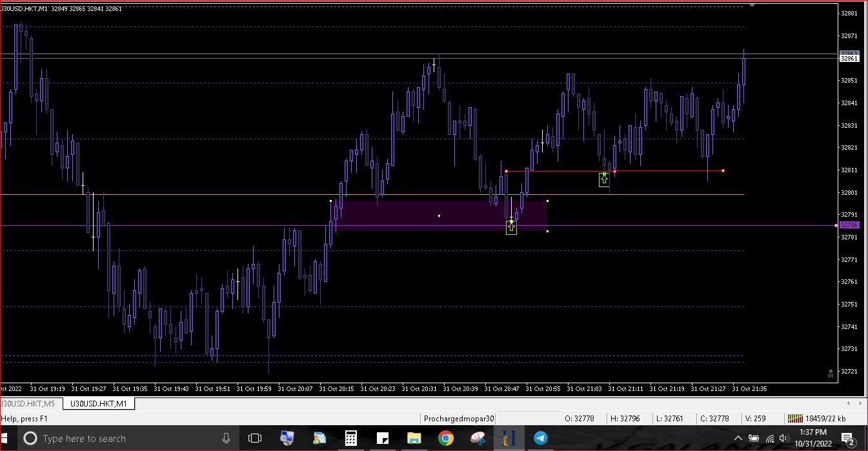Open the clock showing 1:37 PM

click(x=813, y=438)
